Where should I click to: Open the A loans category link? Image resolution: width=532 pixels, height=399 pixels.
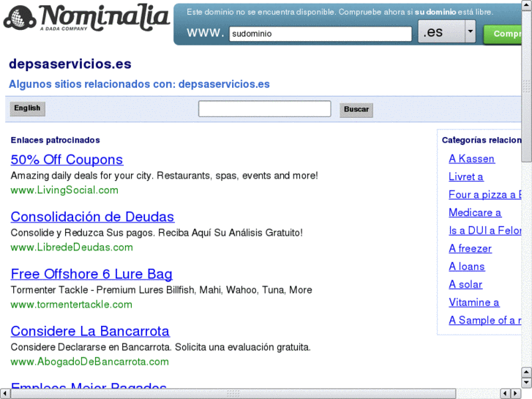pos(467,266)
